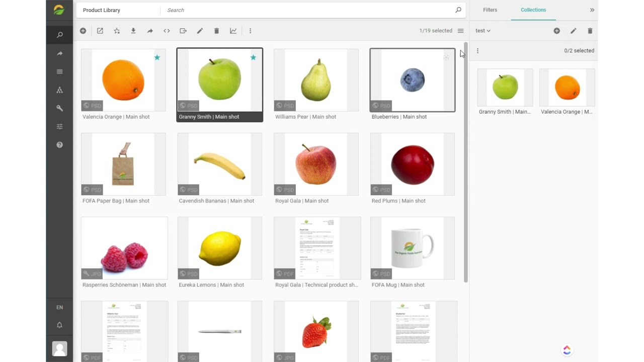
Task: Switch to the Filters tab
Action: pyautogui.click(x=490, y=10)
